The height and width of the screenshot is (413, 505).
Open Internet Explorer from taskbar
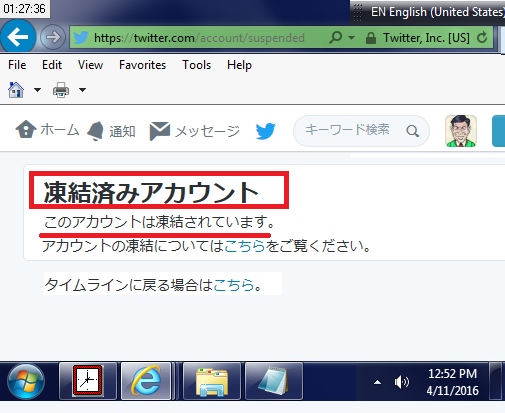146,381
